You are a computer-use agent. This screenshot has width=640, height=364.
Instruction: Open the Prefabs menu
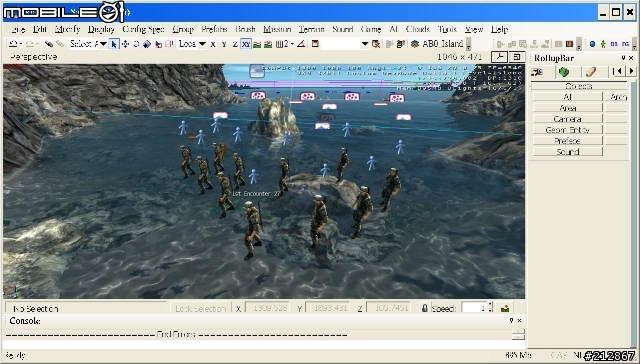(214, 29)
